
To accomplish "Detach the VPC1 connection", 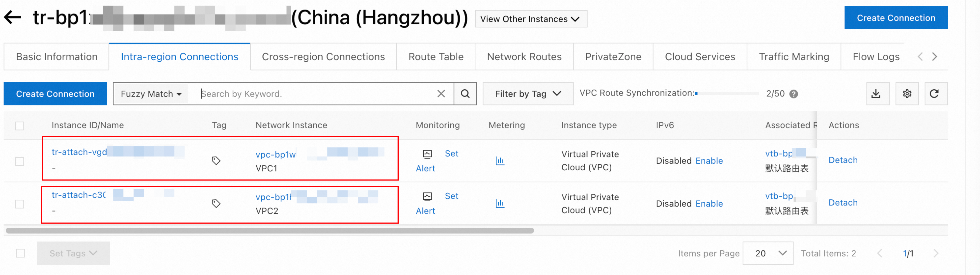I will click(x=843, y=160).
